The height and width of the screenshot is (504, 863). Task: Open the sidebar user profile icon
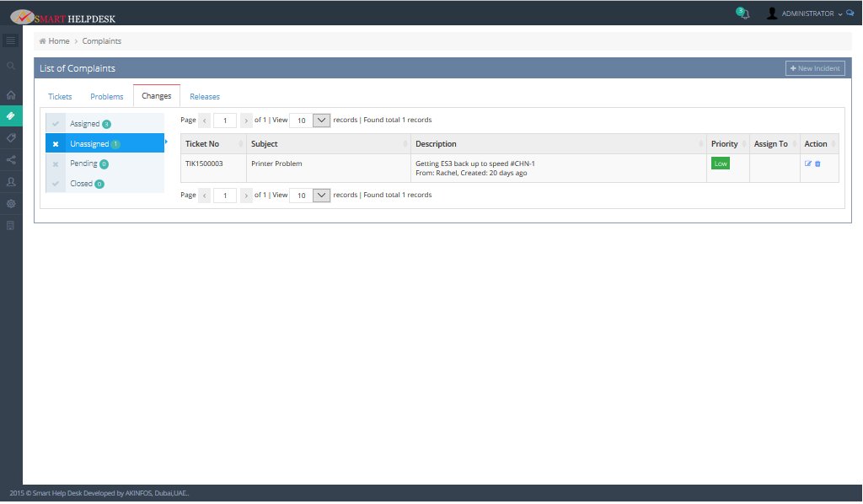(x=11, y=181)
